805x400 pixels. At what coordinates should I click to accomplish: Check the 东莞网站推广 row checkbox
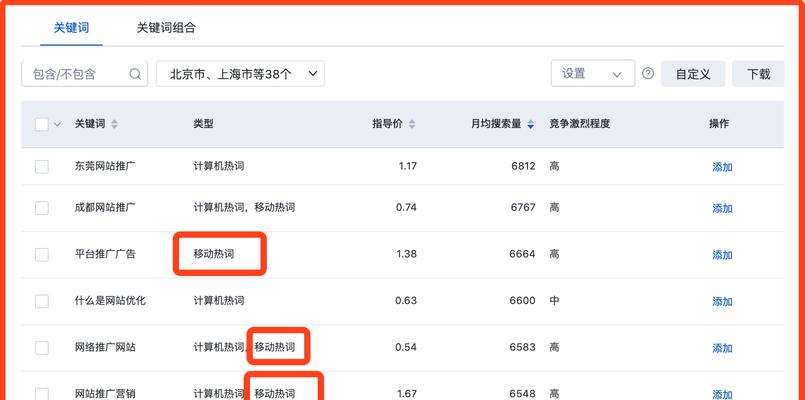point(42,167)
